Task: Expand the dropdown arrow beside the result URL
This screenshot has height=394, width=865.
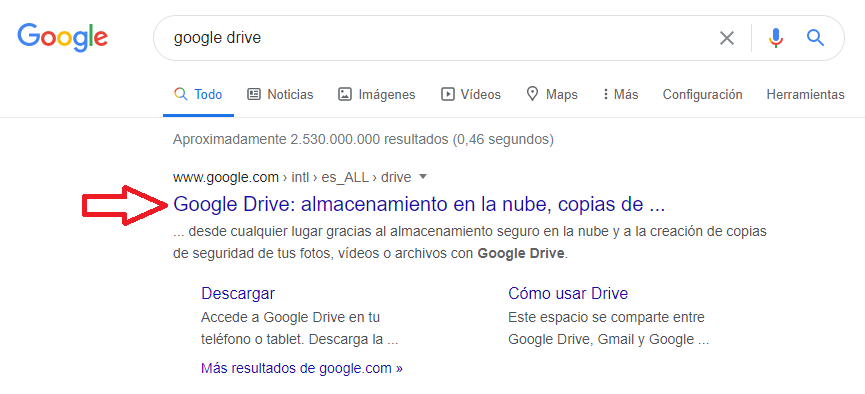Action: coord(423,177)
